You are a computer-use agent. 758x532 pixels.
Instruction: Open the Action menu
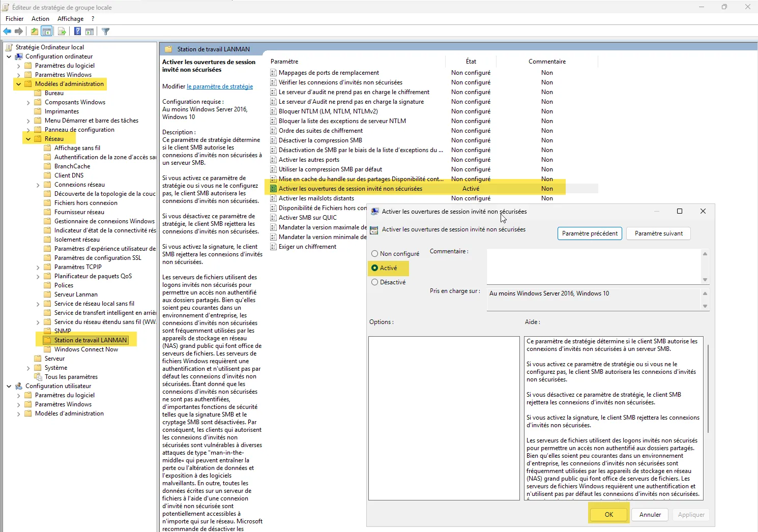40,19
